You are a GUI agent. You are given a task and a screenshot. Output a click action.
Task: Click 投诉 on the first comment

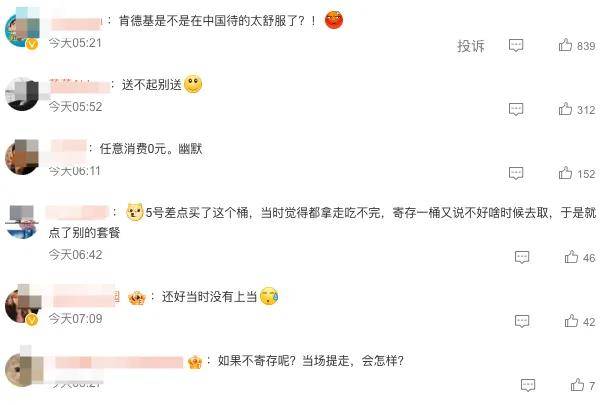point(471,46)
